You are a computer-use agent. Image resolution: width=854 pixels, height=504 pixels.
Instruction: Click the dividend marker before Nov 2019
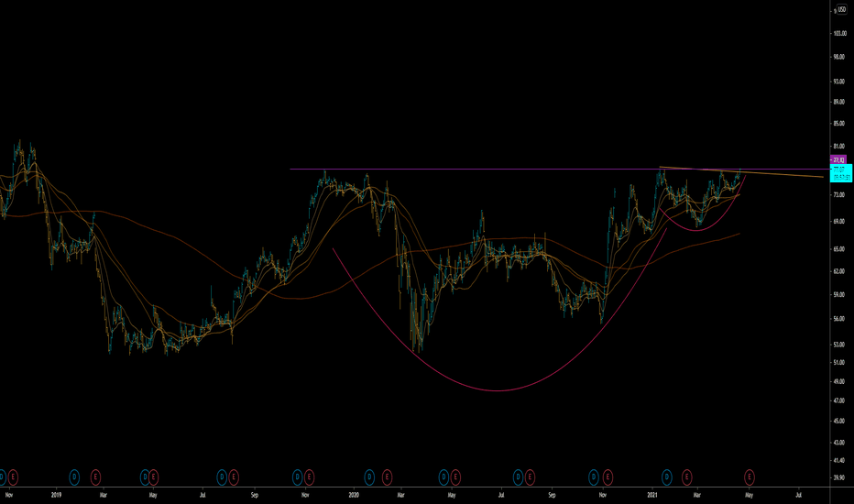tap(298, 477)
